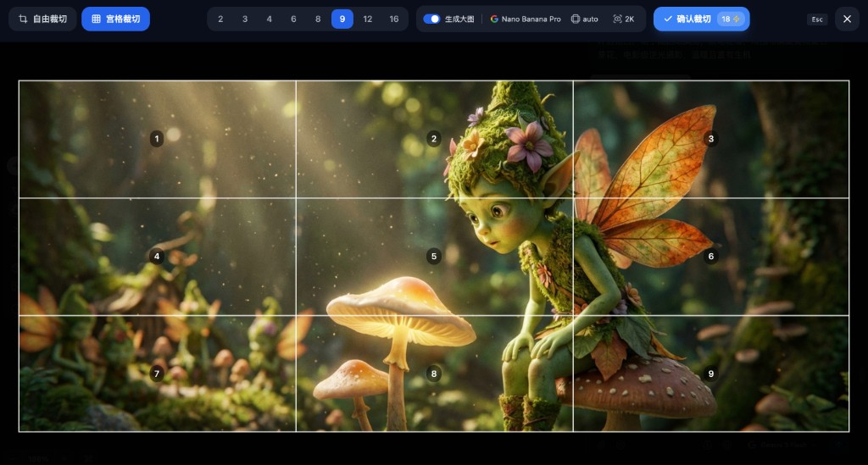
Task: Select grid cell number 1 marker
Action: 157,139
